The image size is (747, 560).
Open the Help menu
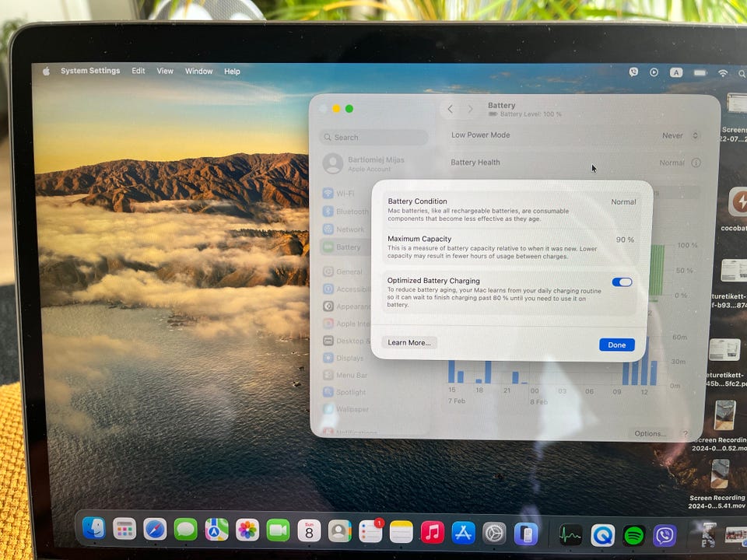(232, 72)
